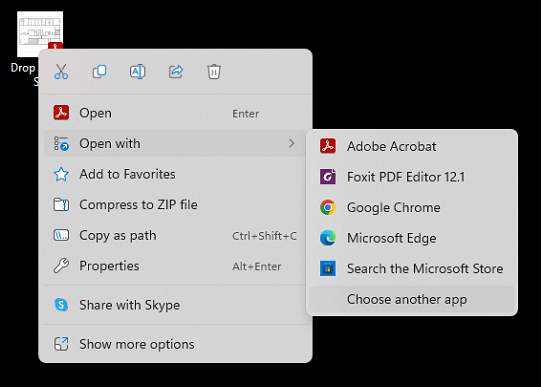Click the Rename icon

coord(138,72)
